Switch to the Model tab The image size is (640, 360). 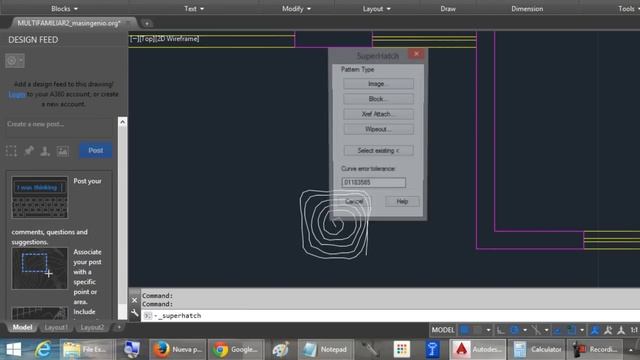22,327
